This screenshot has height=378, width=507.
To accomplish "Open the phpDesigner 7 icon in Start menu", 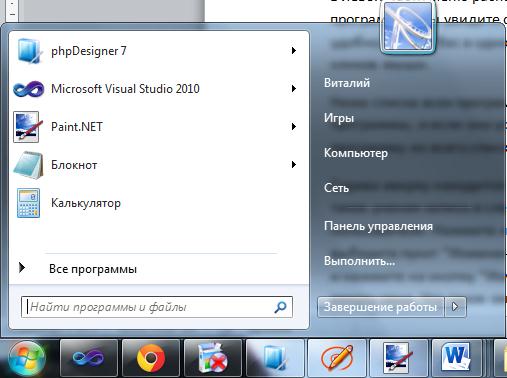I will pos(29,51).
